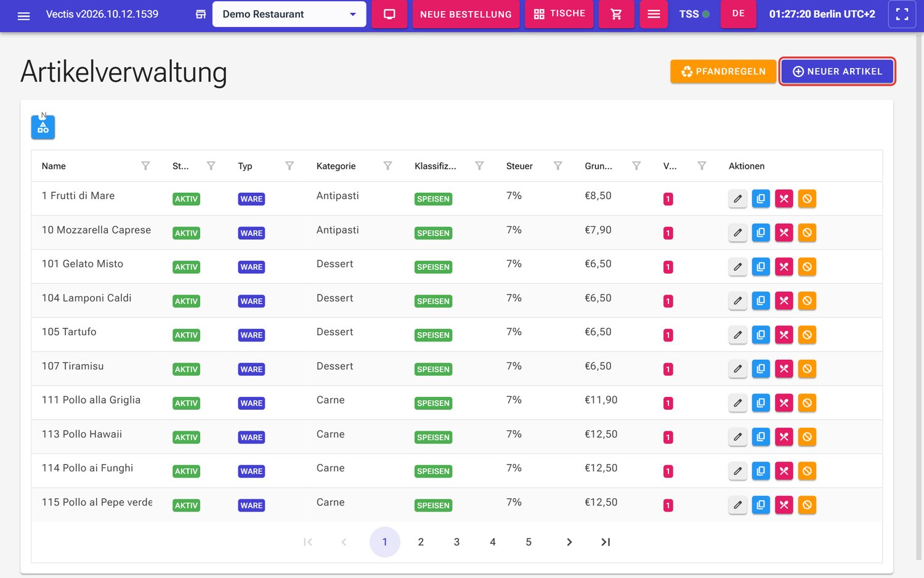Screen dimensions: 924x578
Task: Go to page 5 of articles
Action: [529, 542]
